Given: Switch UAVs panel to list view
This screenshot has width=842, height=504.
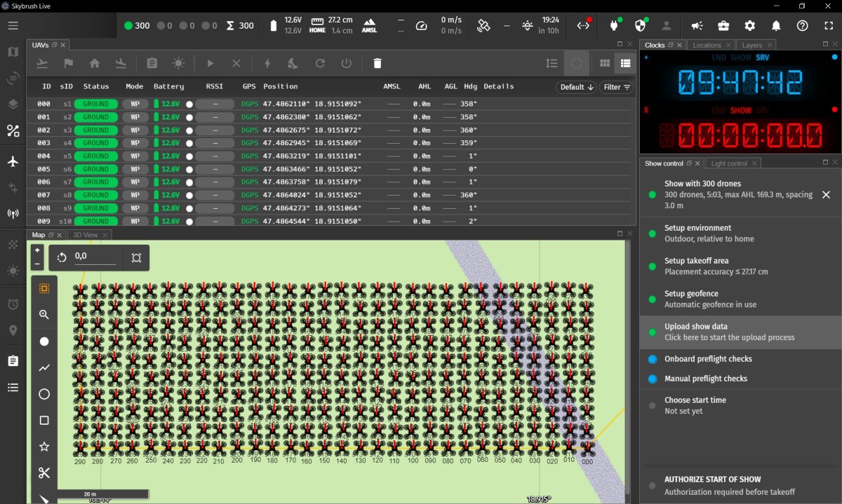Looking at the screenshot, I should tap(625, 63).
